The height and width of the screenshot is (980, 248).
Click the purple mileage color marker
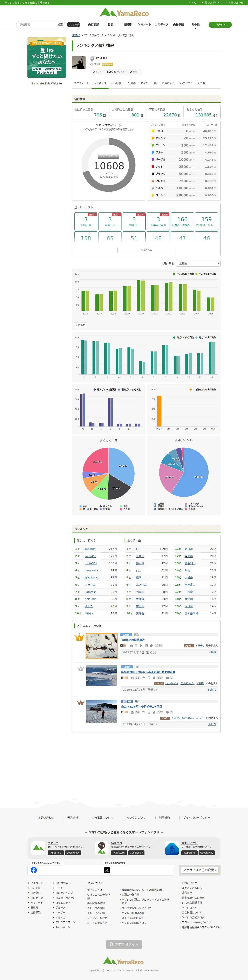tap(153, 159)
